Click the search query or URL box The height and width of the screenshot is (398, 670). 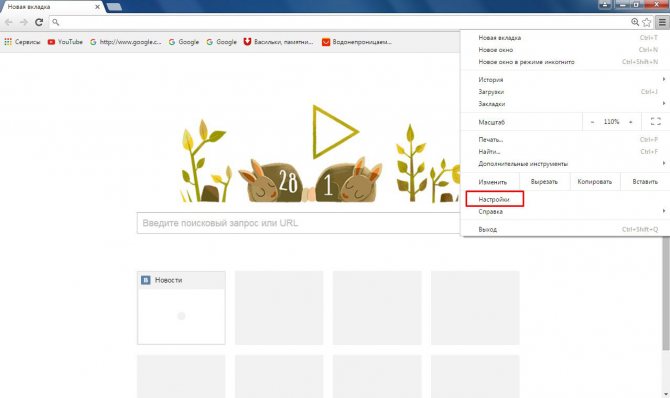click(298, 223)
